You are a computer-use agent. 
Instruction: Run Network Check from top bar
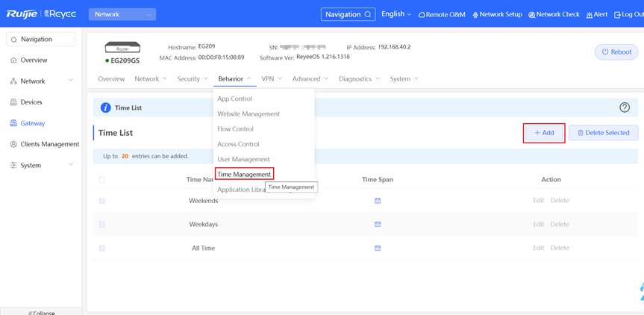pyautogui.click(x=554, y=14)
